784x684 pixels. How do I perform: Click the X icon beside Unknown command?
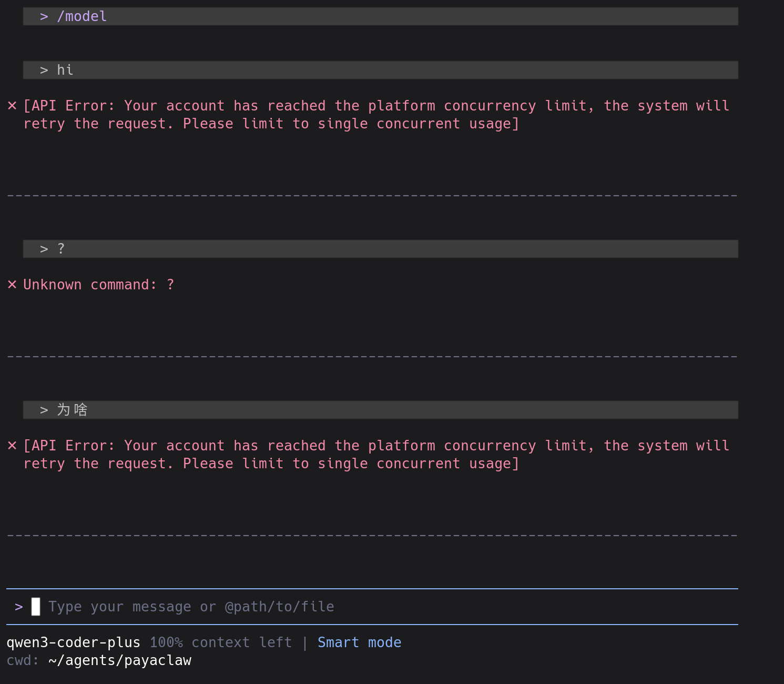pyautogui.click(x=12, y=285)
